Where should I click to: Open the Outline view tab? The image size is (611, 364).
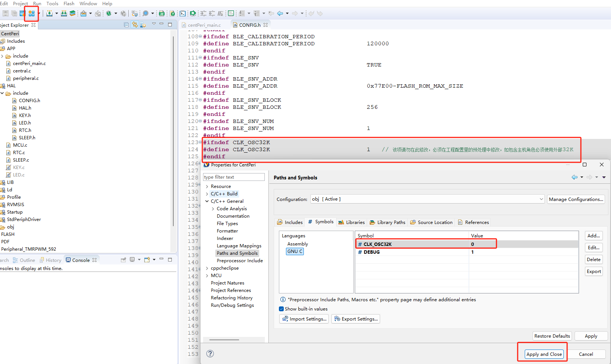pyautogui.click(x=24, y=260)
